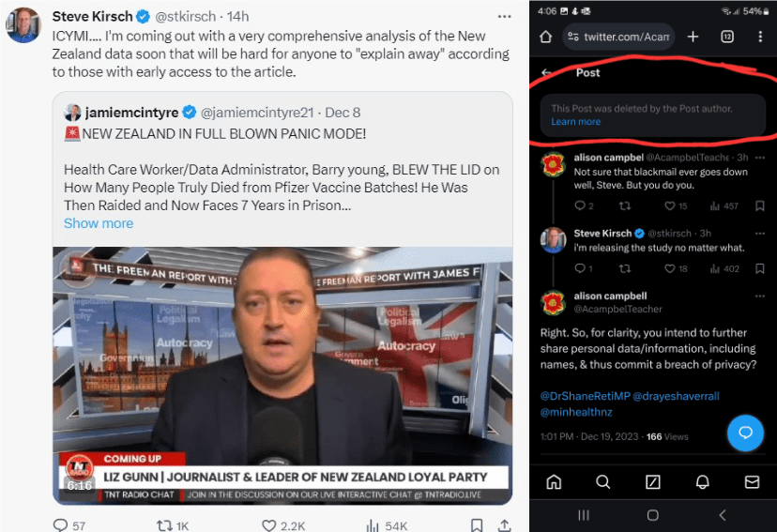Open jamiemcintyre's quoted profile name
This screenshot has width=777, height=532.
(x=131, y=113)
